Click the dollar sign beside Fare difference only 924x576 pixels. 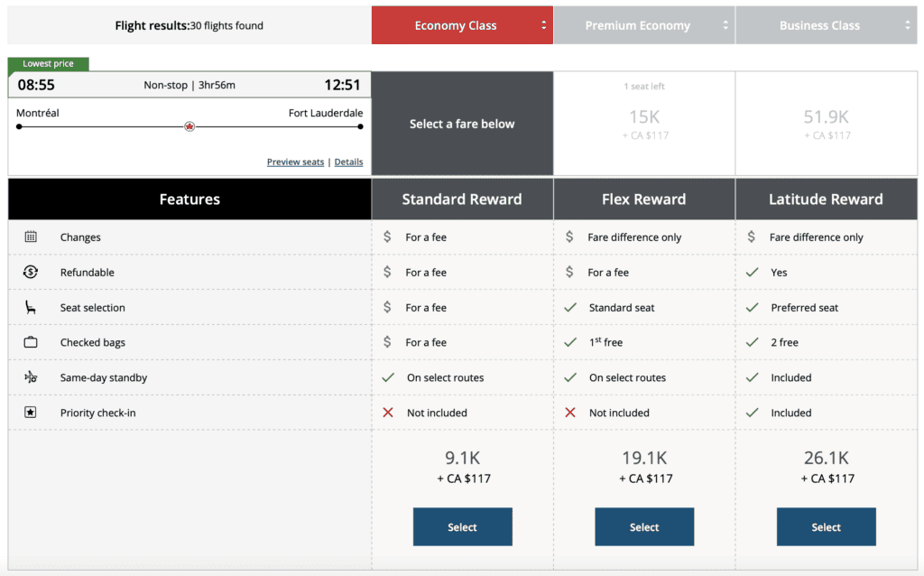pyautogui.click(x=570, y=237)
